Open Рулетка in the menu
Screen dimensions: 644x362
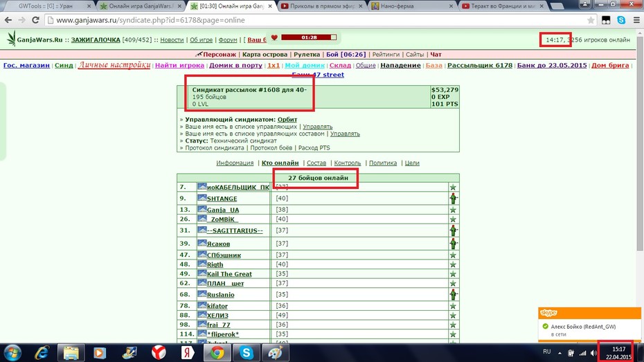[307, 54]
